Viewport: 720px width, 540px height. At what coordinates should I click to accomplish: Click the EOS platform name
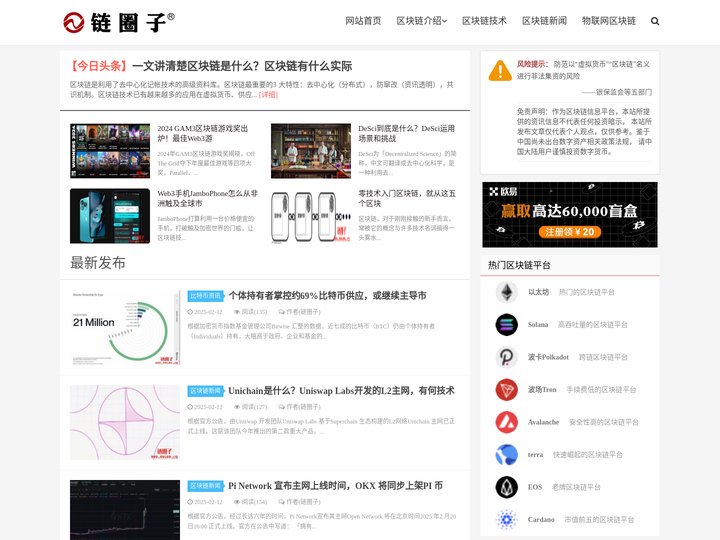point(535,487)
